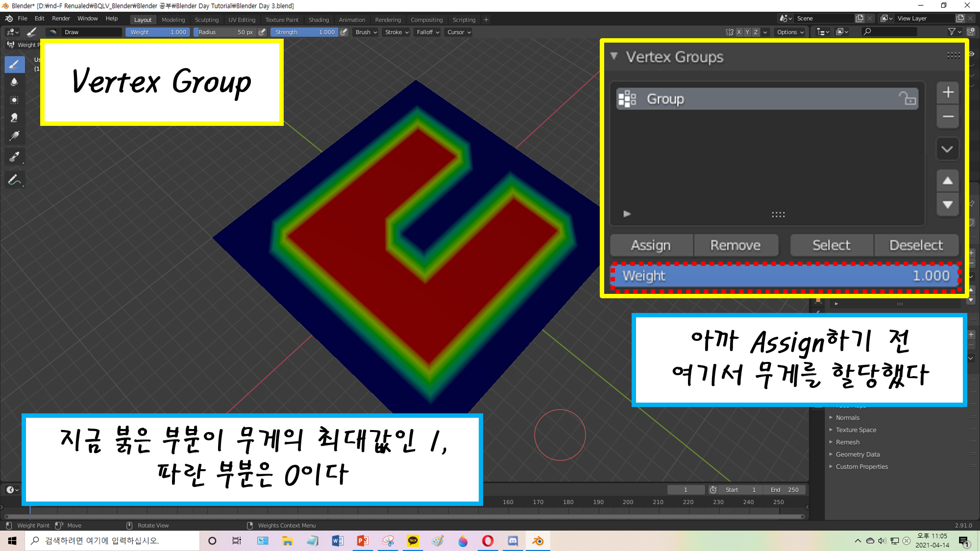Open the Stroke dropdown
Image resolution: width=980 pixels, height=551 pixels.
pyautogui.click(x=396, y=32)
